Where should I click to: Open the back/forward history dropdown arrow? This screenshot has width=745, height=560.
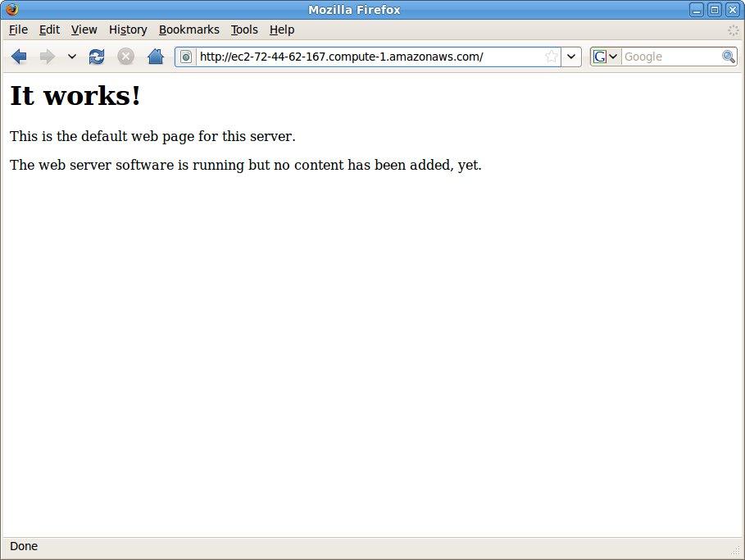72,57
